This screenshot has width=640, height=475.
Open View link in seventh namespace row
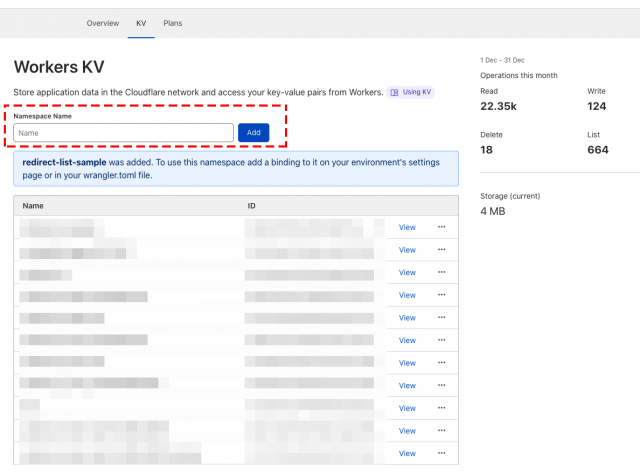407,363
